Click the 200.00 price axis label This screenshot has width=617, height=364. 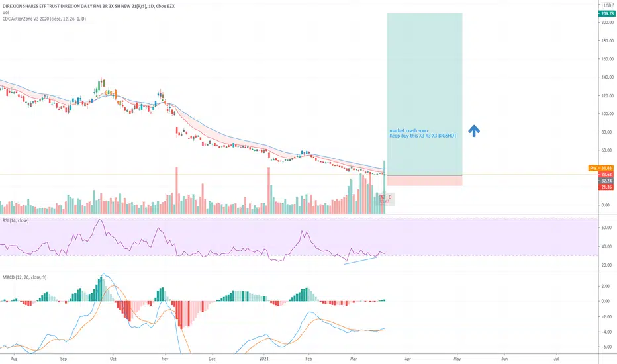pos(607,23)
